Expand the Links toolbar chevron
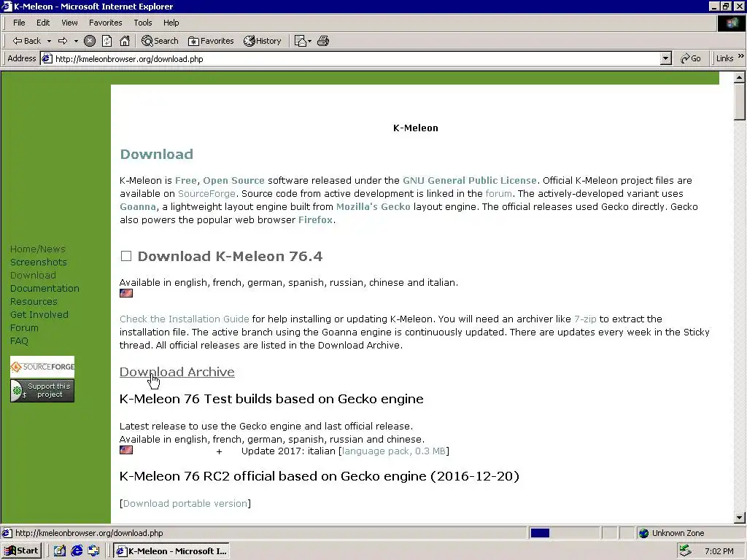This screenshot has width=747, height=560. click(741, 56)
